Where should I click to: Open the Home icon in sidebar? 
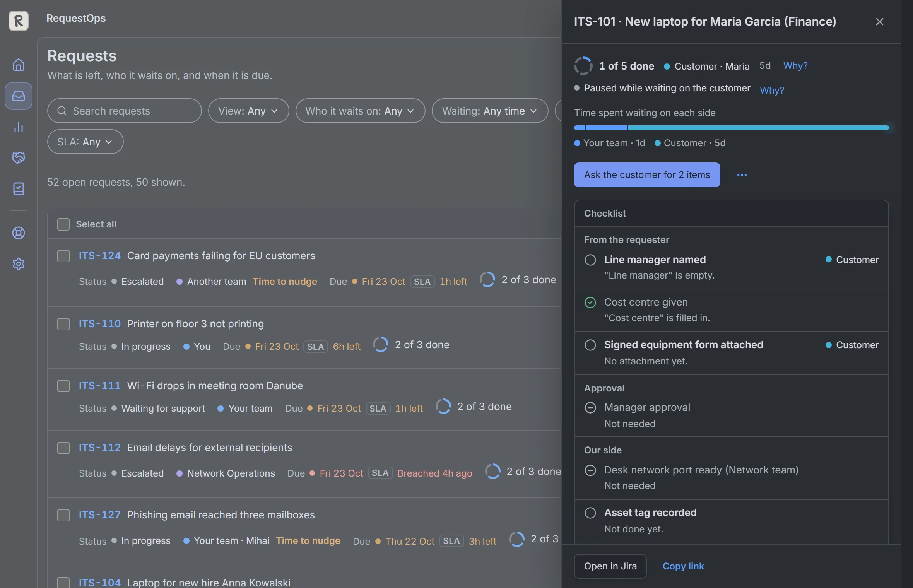(x=19, y=65)
